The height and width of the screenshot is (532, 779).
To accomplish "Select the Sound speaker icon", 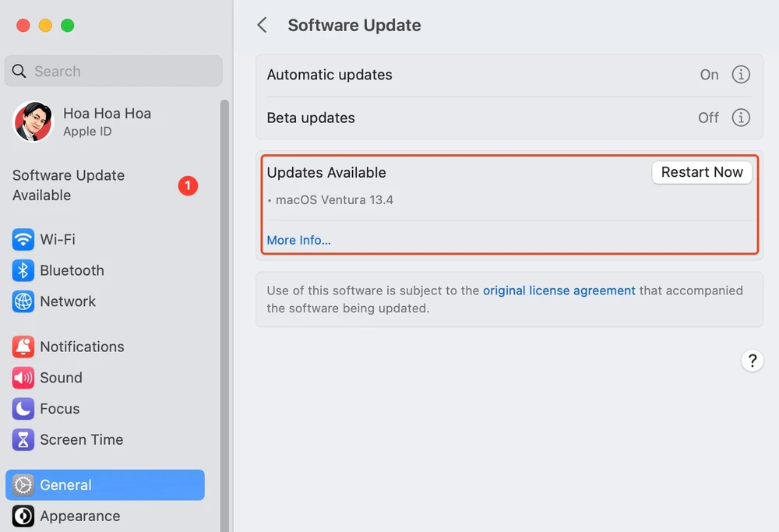I will pos(23,378).
